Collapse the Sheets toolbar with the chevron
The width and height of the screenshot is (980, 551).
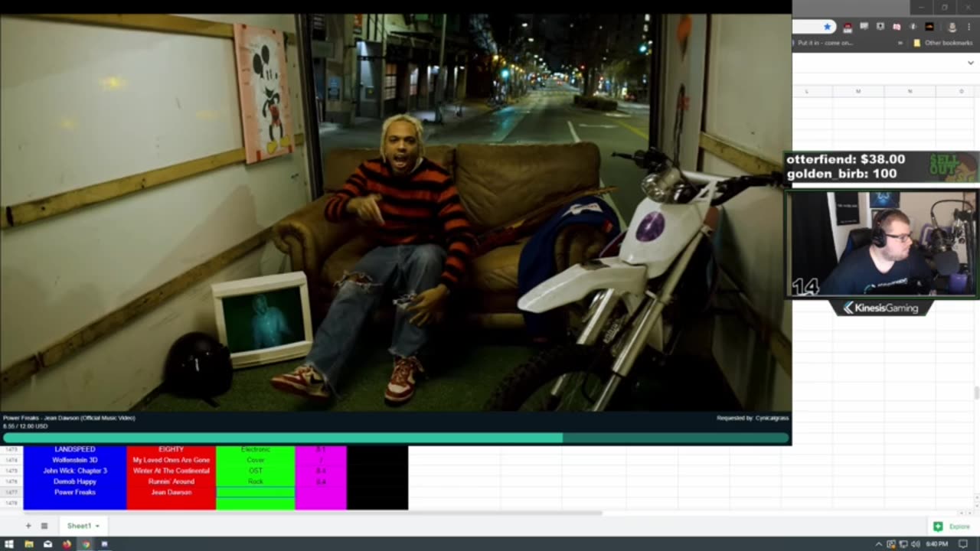point(971,63)
